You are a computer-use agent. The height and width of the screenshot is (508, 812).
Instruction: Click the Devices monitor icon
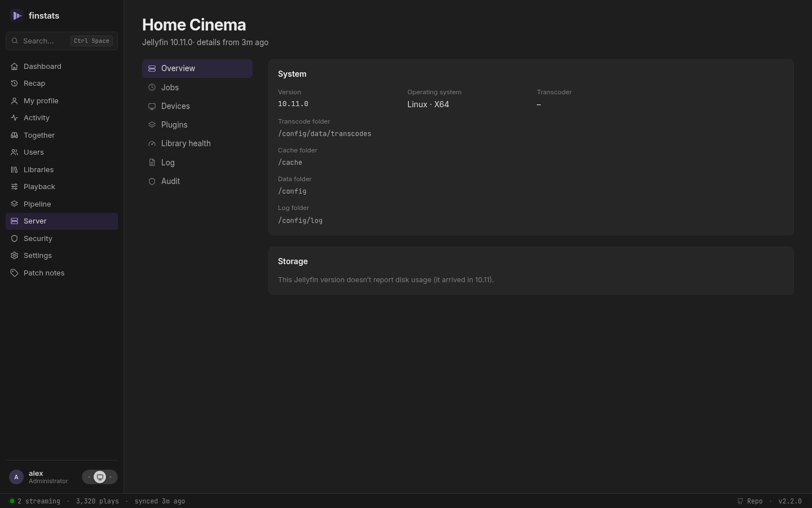pos(152,106)
